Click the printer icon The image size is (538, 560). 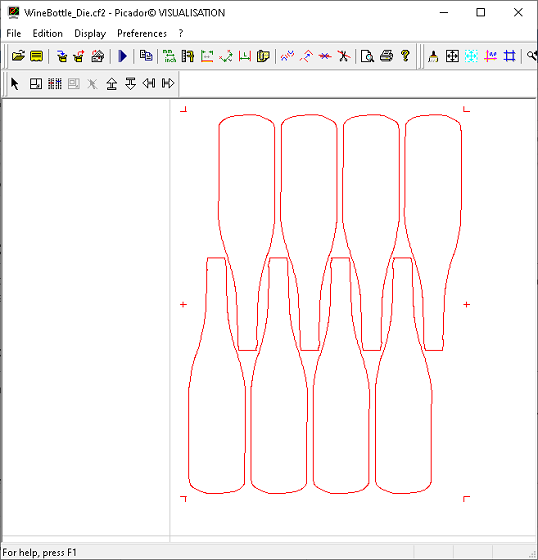click(386, 56)
